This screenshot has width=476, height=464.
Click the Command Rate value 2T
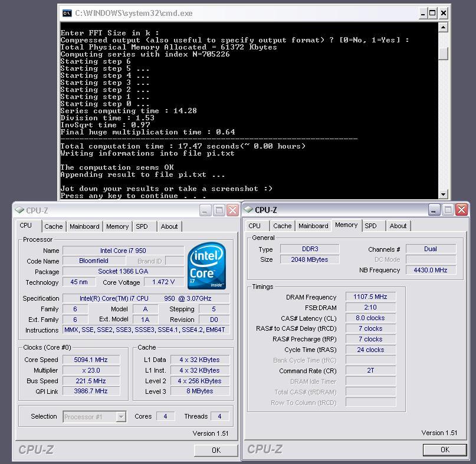(x=370, y=370)
